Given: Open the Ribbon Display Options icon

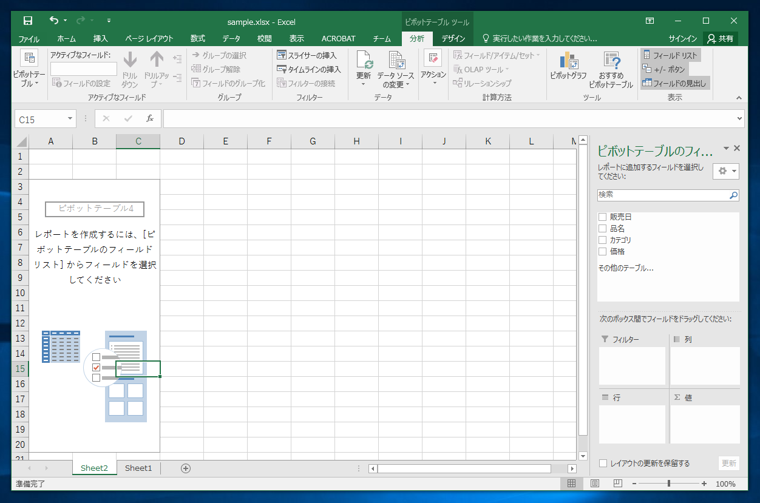Looking at the screenshot, I should pyautogui.click(x=650, y=20).
